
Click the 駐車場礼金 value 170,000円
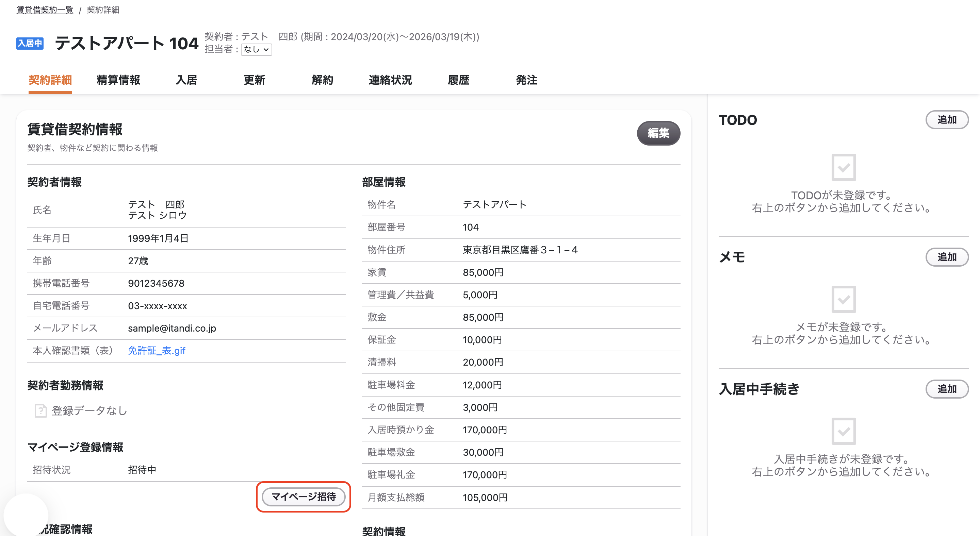(x=485, y=474)
